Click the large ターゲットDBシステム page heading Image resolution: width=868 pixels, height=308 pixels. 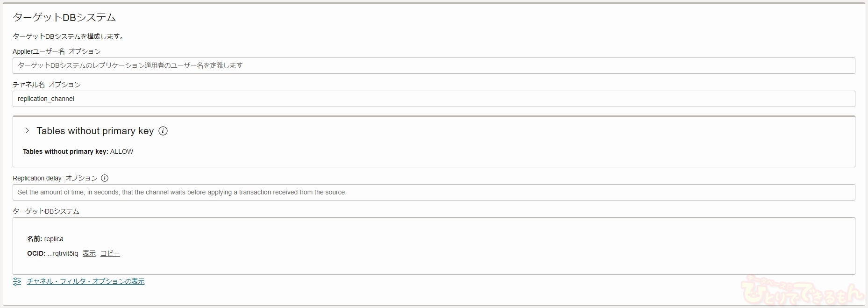[64, 17]
